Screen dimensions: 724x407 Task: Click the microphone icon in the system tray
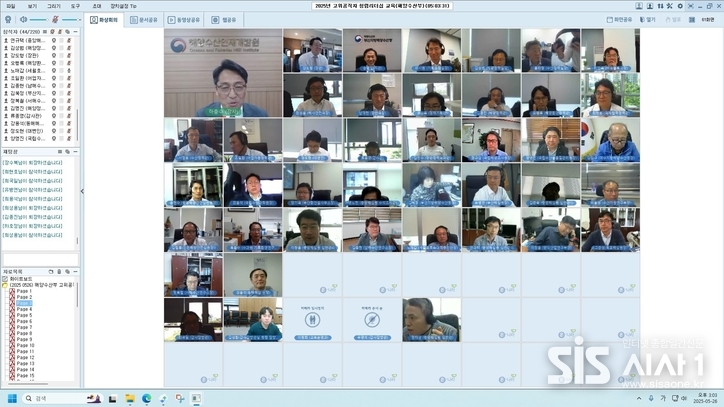[651, 398]
